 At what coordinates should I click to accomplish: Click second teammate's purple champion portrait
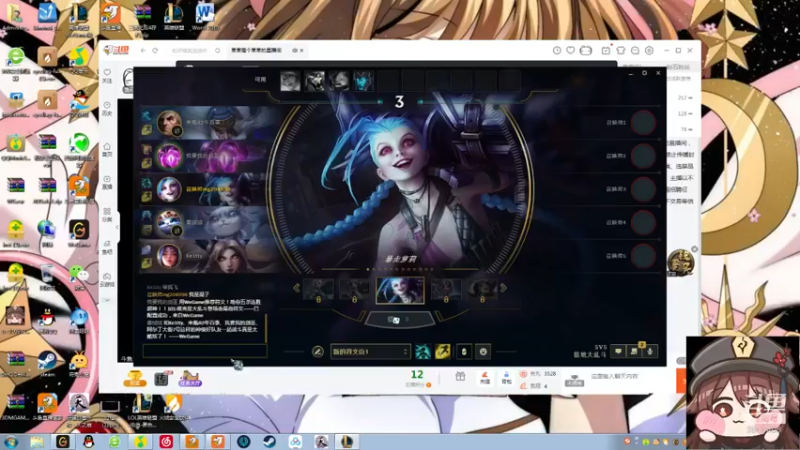(x=169, y=156)
